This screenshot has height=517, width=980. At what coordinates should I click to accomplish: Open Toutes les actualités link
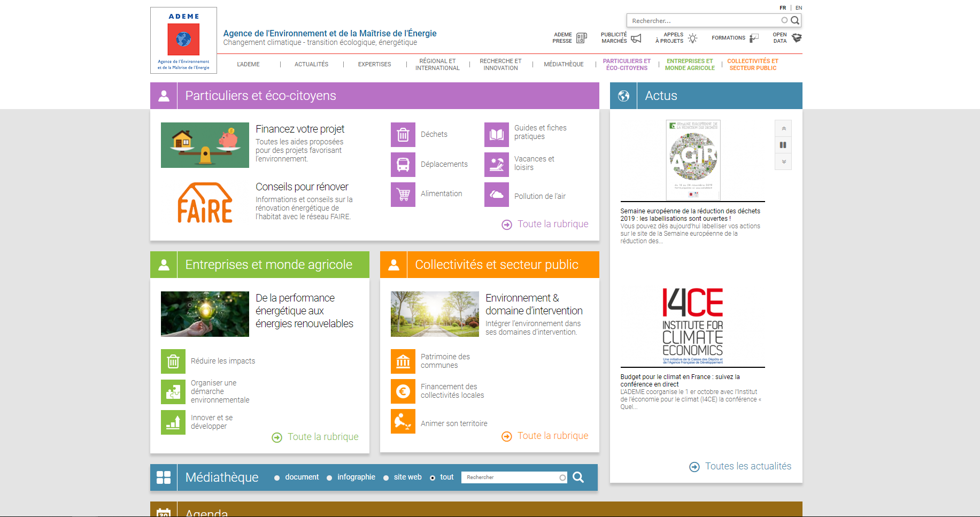tap(740, 467)
